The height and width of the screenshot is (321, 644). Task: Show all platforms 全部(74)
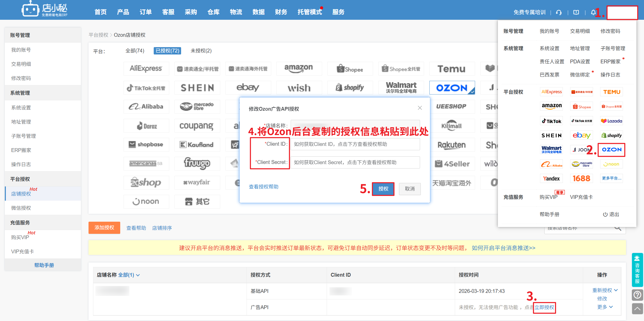point(135,51)
